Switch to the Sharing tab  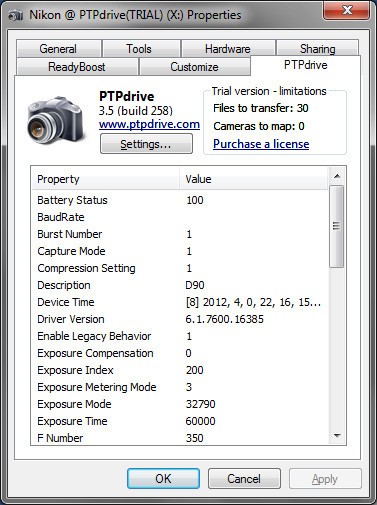(x=318, y=49)
